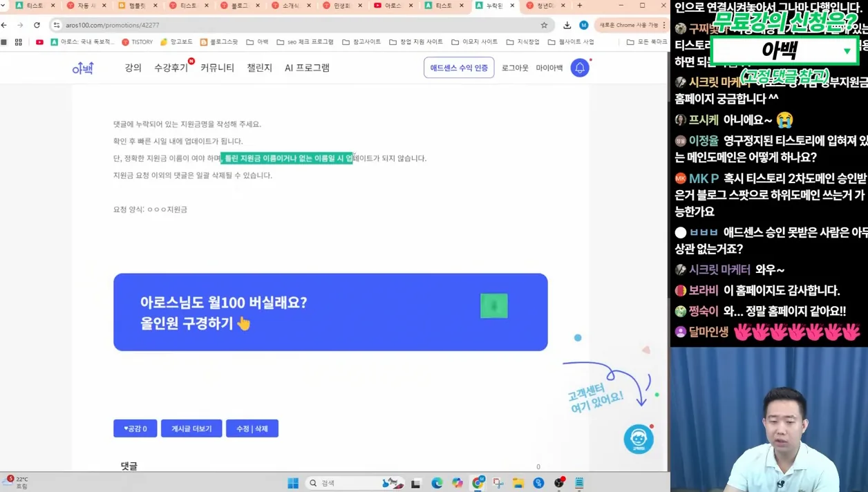Go forward with Chrome's forward arrow

[x=20, y=25]
